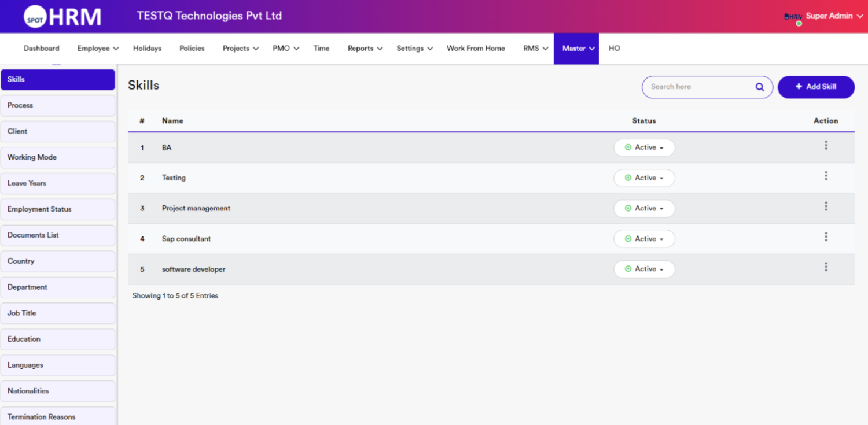Viewport: 868px width, 425px height.
Task: Expand the Super Admin user menu
Action: pos(833,16)
